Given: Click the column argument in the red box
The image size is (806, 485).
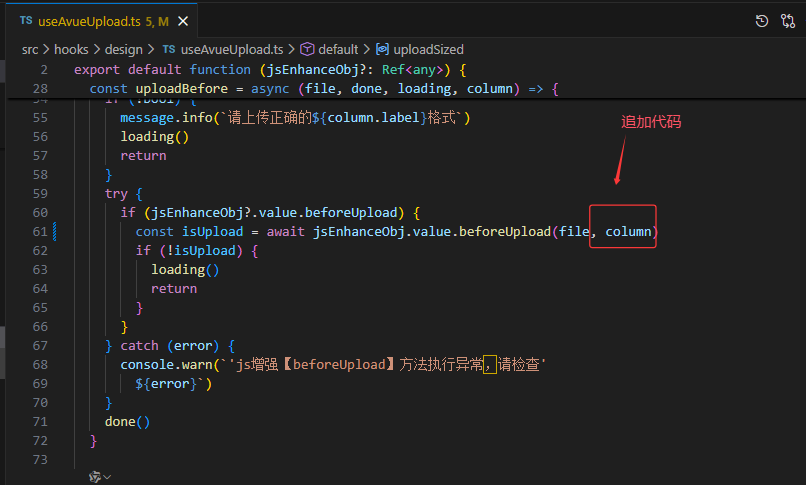Looking at the screenshot, I should (628, 232).
